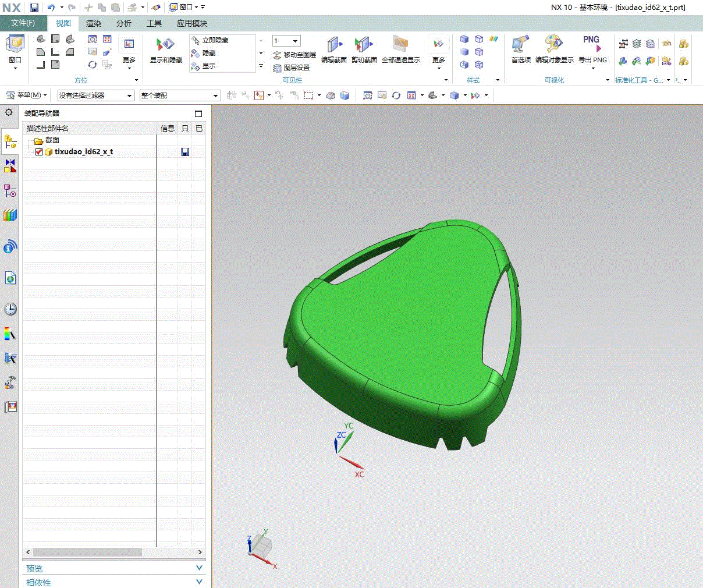The height and width of the screenshot is (588, 703).
Task: Click the resource bar settings gear icon
Action: [x=9, y=112]
